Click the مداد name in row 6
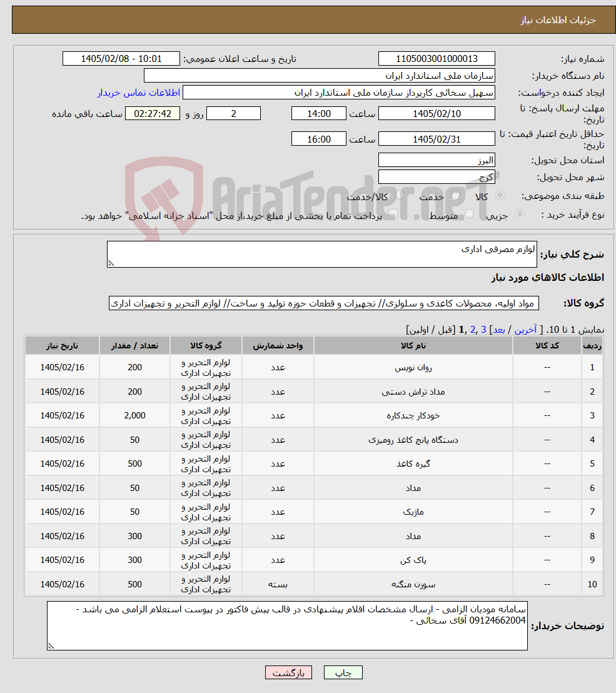This screenshot has height=693, width=616. click(413, 488)
